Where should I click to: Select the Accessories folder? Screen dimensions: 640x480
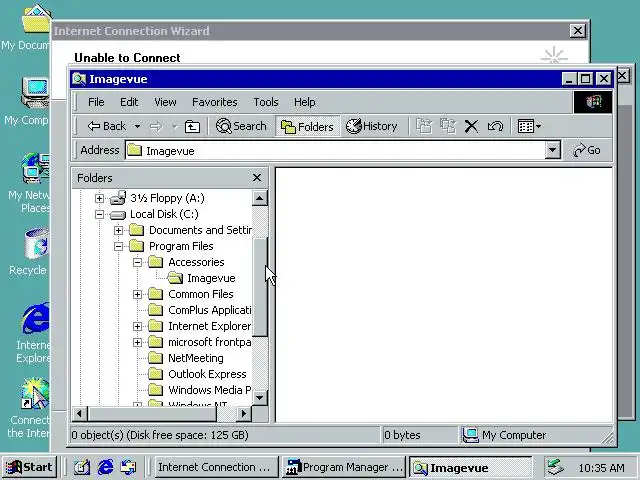pos(196,262)
